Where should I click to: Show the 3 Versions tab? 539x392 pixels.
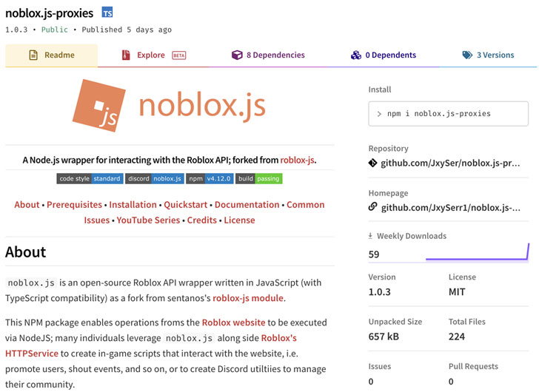(487, 55)
